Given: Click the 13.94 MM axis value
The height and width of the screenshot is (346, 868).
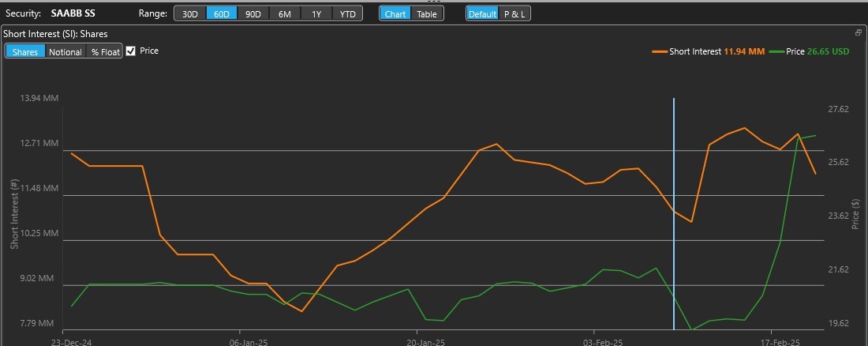Looking at the screenshot, I should tap(39, 98).
